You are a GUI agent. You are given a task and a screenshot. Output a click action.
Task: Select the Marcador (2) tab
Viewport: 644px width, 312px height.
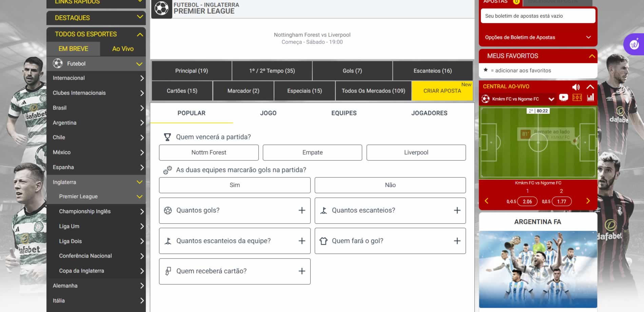coord(243,91)
